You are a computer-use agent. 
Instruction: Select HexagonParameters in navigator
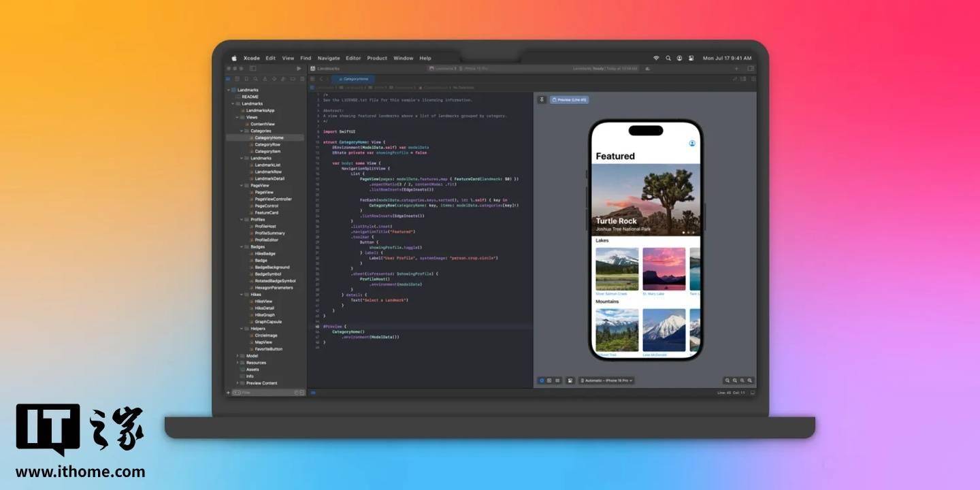click(273, 287)
